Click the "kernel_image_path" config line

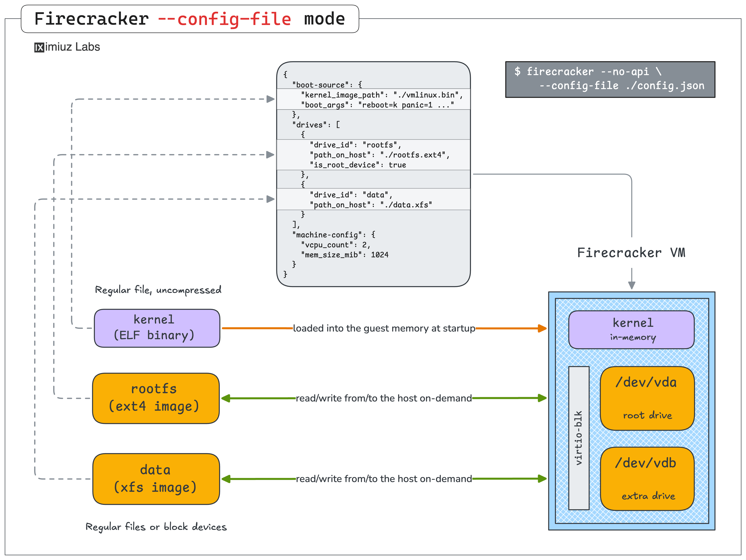(x=382, y=95)
